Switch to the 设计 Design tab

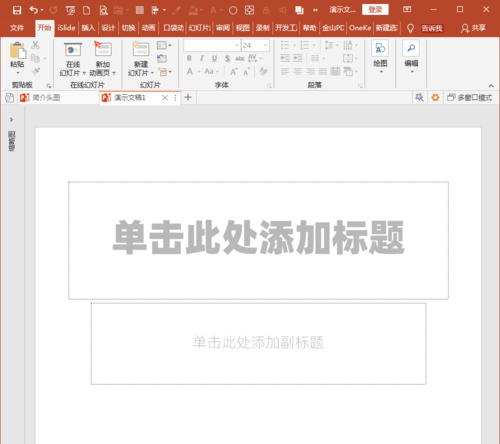[x=108, y=28]
